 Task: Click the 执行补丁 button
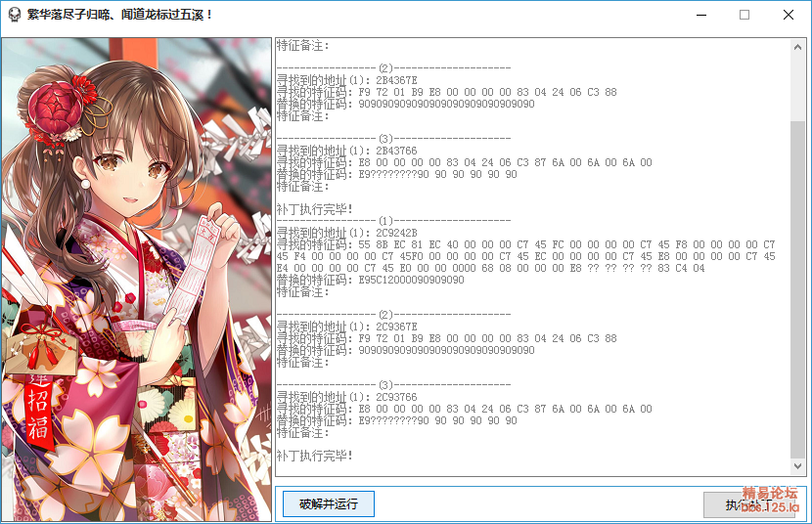[x=751, y=504]
